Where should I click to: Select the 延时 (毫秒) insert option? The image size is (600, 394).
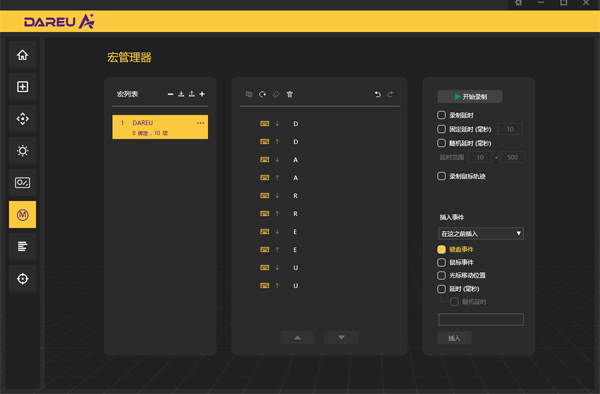point(441,289)
